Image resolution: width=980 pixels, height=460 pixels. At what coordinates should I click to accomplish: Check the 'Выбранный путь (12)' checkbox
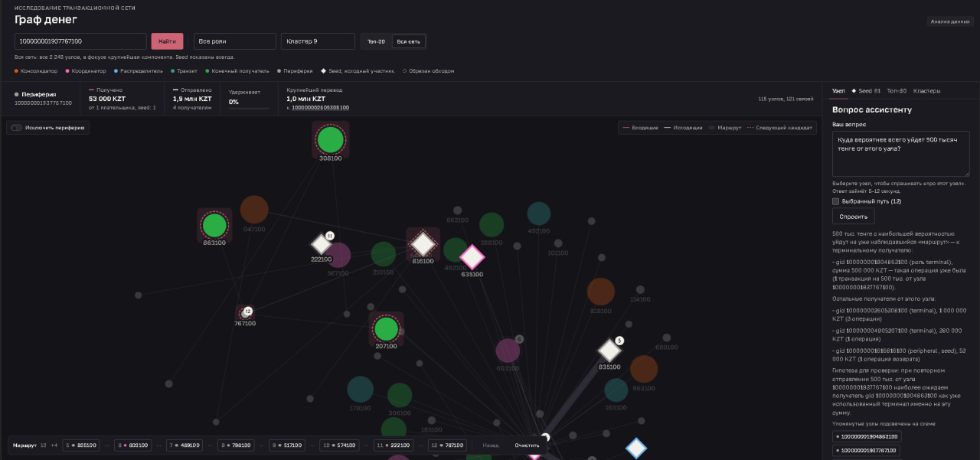(836, 201)
